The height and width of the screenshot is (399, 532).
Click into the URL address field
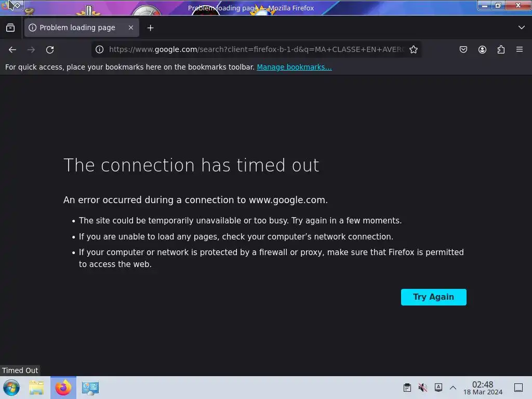[256, 49]
